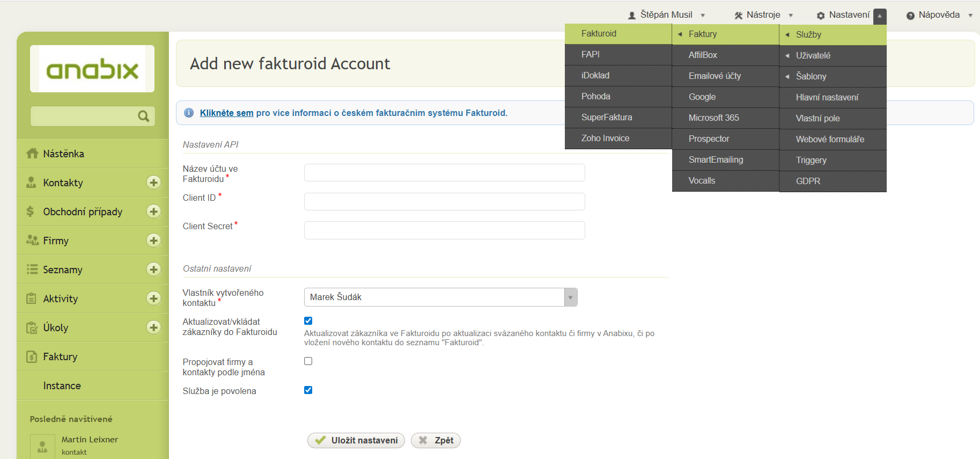Open Hlavní nastavení menu entry
The image size is (980, 459).
tap(833, 97)
